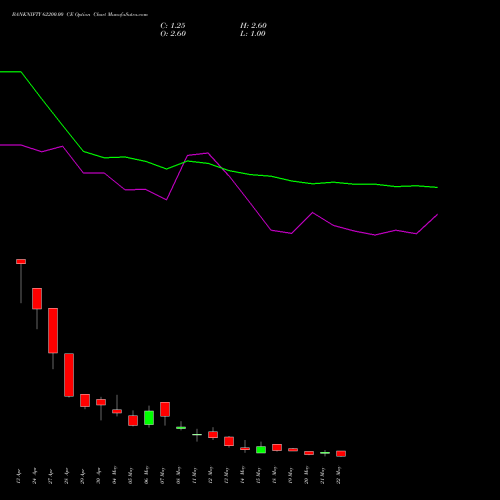Click the 11 May date label
This screenshot has height=500, width=500.
[x=195, y=475]
